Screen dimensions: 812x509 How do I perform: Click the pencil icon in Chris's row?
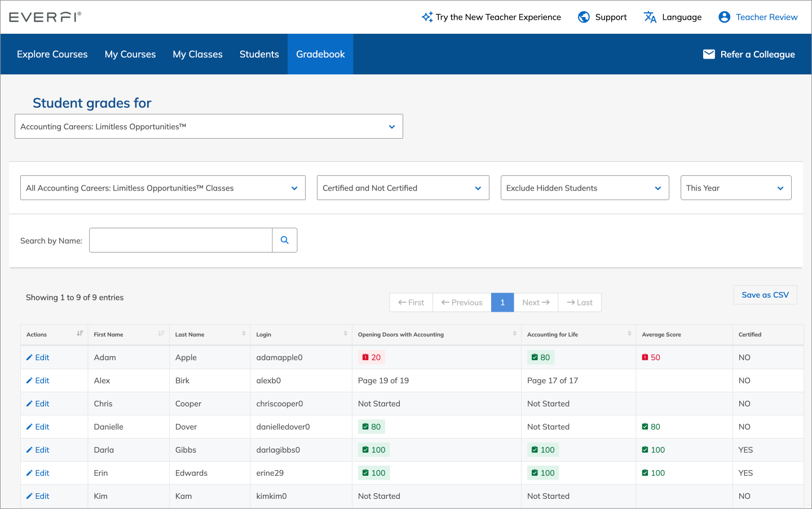pyautogui.click(x=29, y=404)
